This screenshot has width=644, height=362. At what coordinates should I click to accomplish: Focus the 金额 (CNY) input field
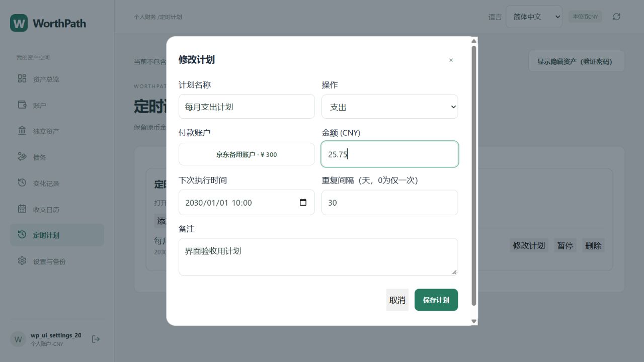click(390, 154)
